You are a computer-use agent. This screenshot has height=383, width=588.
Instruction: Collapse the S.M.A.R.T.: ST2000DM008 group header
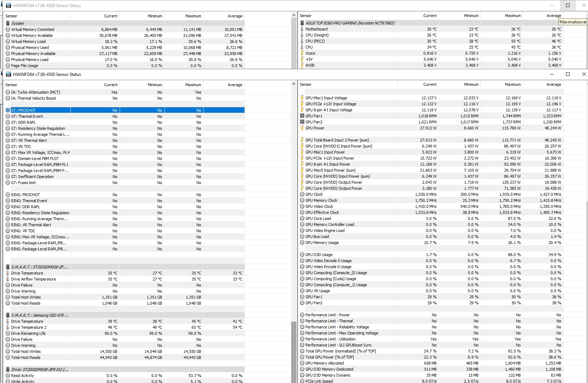pyautogui.click(x=124, y=267)
